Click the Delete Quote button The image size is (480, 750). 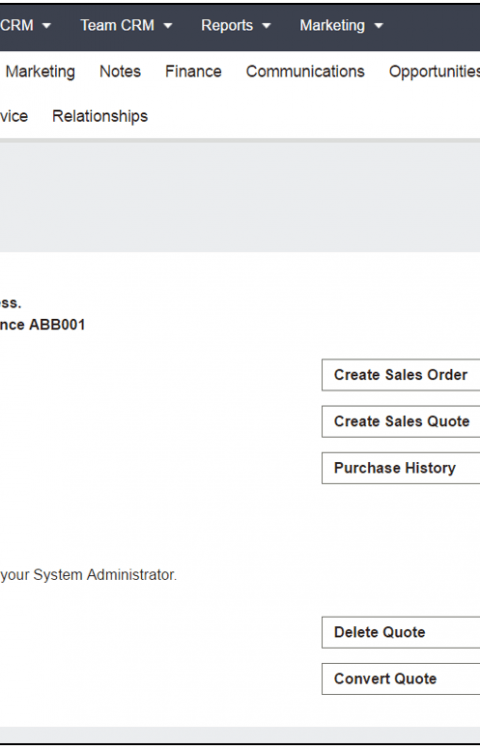[401, 632]
